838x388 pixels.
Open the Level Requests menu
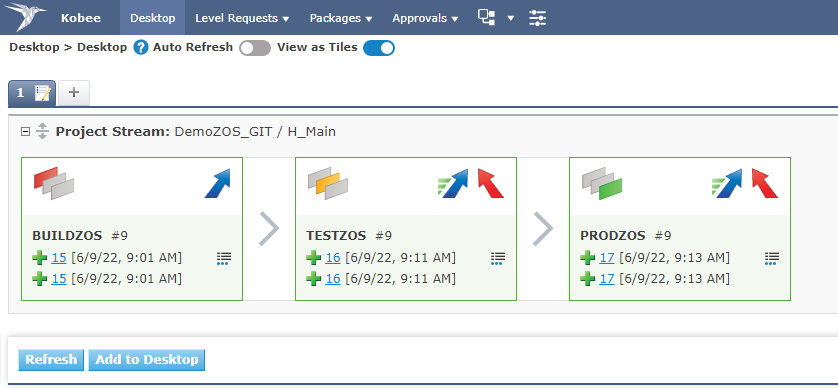click(x=242, y=18)
